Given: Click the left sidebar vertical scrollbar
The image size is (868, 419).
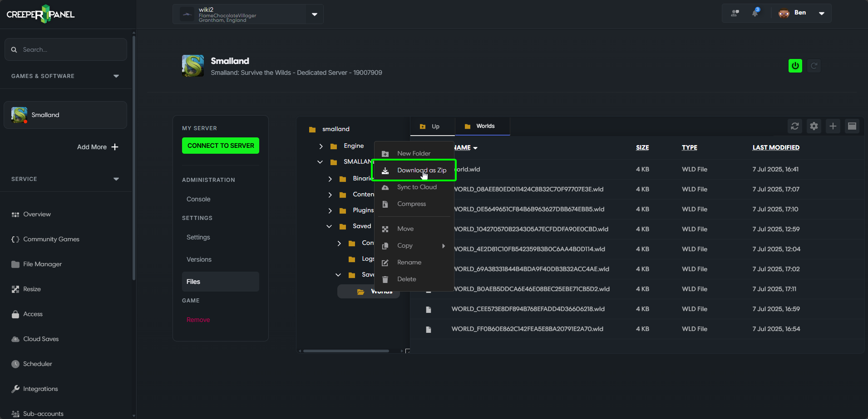Looking at the screenshot, I should (x=133, y=159).
